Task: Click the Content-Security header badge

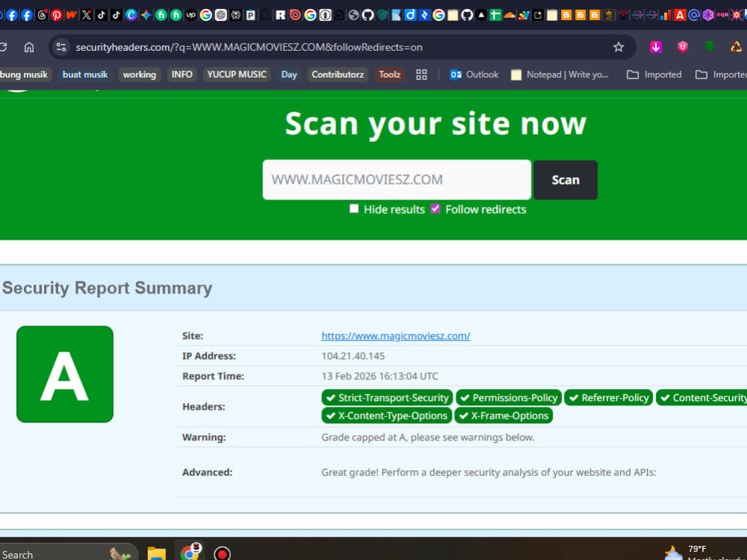Action: point(701,398)
